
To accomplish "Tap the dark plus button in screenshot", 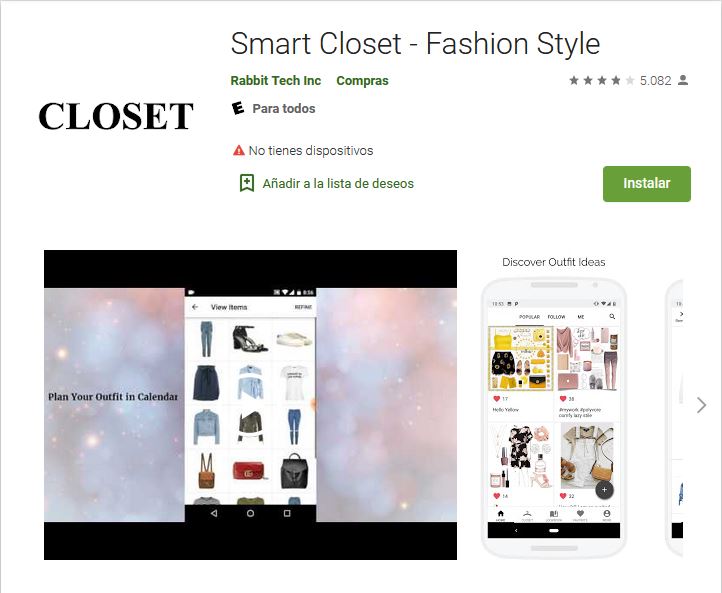I will click(x=604, y=489).
